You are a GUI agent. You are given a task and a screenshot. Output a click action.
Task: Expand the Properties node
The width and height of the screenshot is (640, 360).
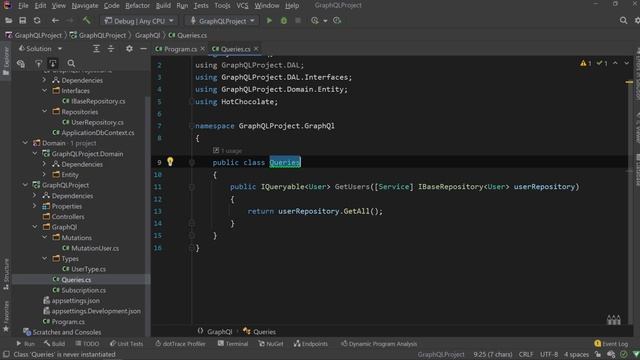click(35, 206)
